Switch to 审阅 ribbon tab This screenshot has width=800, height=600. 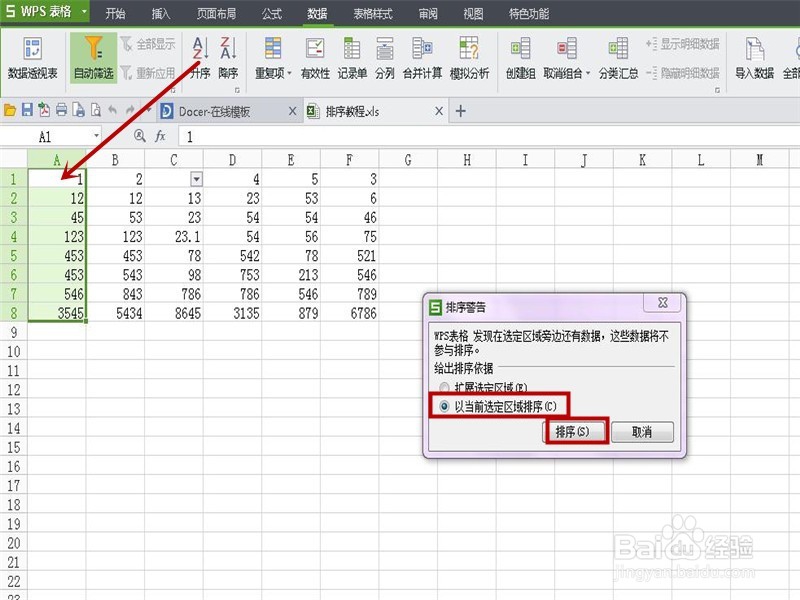point(428,13)
